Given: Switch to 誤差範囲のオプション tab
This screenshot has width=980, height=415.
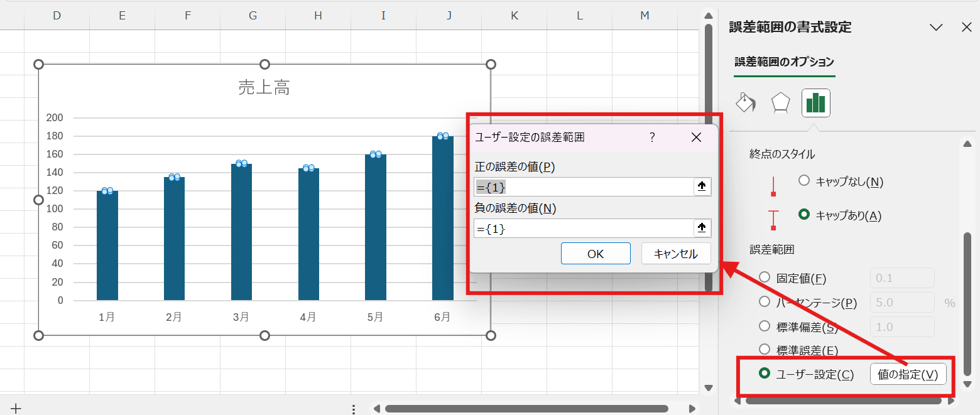Looking at the screenshot, I should pyautogui.click(x=784, y=63).
